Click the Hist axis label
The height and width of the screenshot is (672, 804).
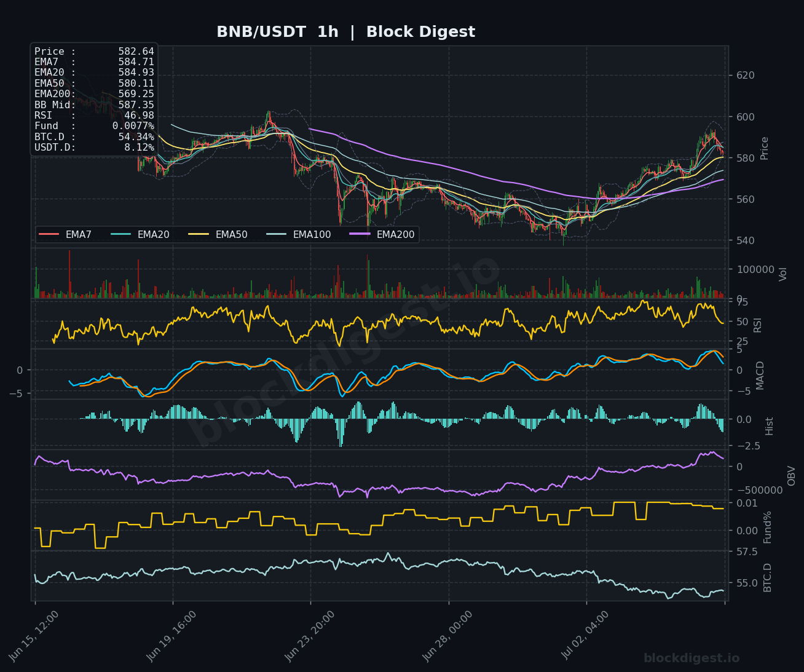click(x=769, y=426)
